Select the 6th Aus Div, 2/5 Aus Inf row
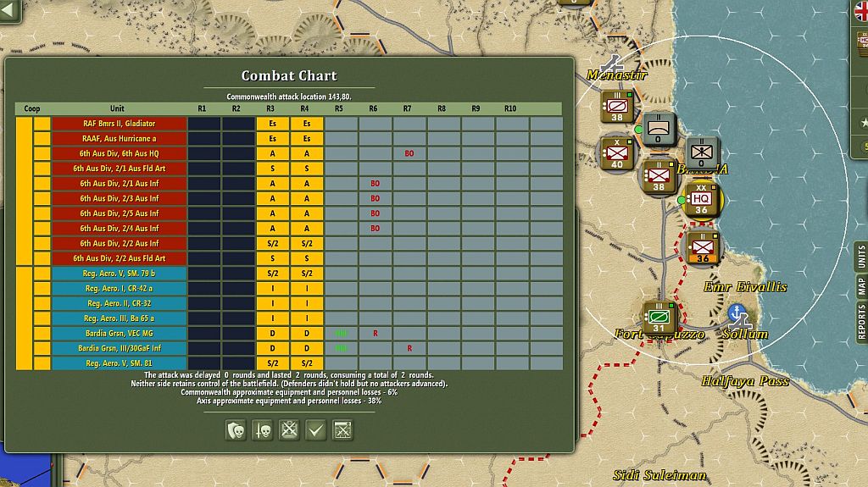 119,213
